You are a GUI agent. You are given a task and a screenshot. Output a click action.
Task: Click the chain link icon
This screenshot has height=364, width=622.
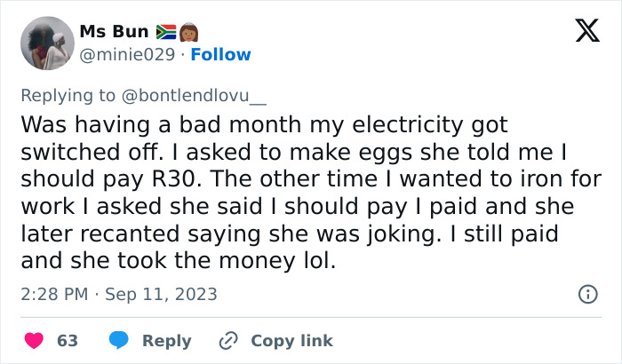point(227,341)
